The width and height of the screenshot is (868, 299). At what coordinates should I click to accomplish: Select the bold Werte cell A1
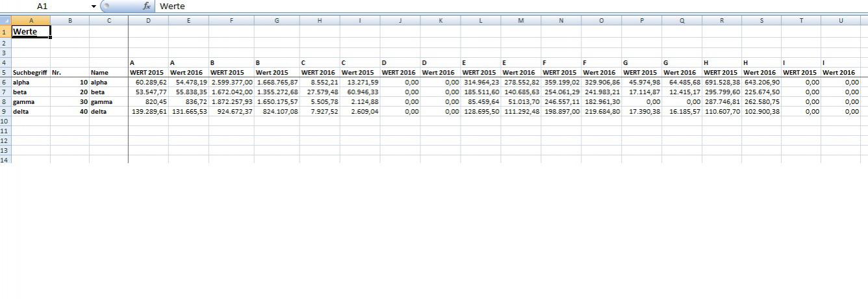tap(31, 32)
